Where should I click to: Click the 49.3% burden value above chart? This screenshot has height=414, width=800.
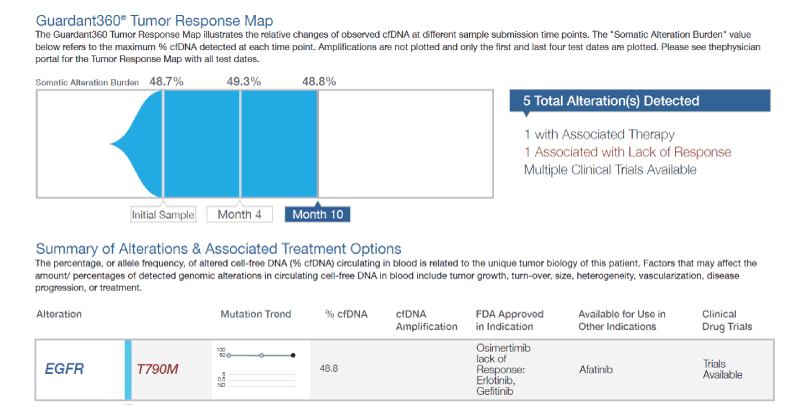point(244,81)
